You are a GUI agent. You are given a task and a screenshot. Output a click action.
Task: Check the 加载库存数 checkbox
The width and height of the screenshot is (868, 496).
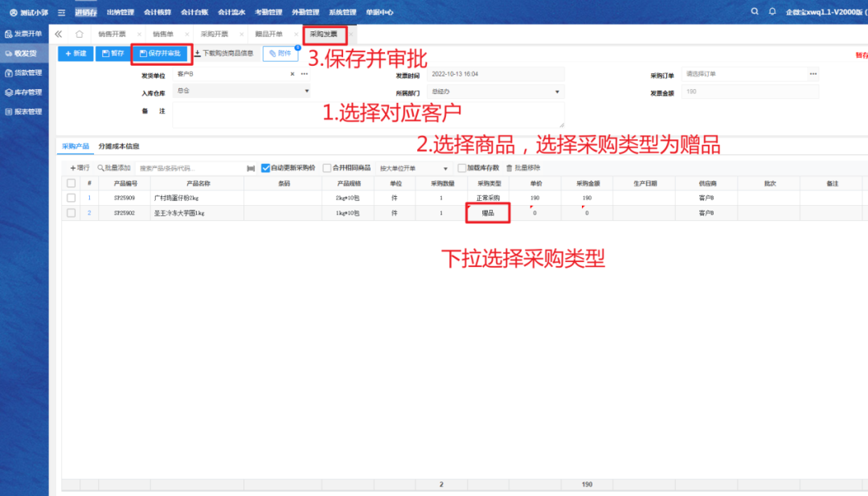coord(461,168)
